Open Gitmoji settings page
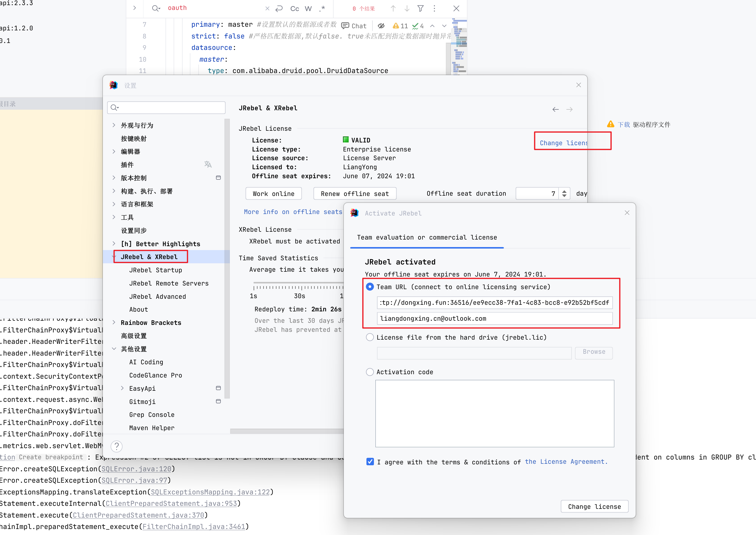 click(142, 402)
